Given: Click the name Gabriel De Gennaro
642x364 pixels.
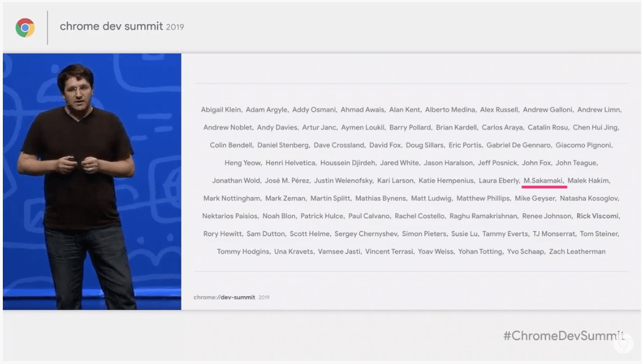Looking at the screenshot, I should (519, 145).
